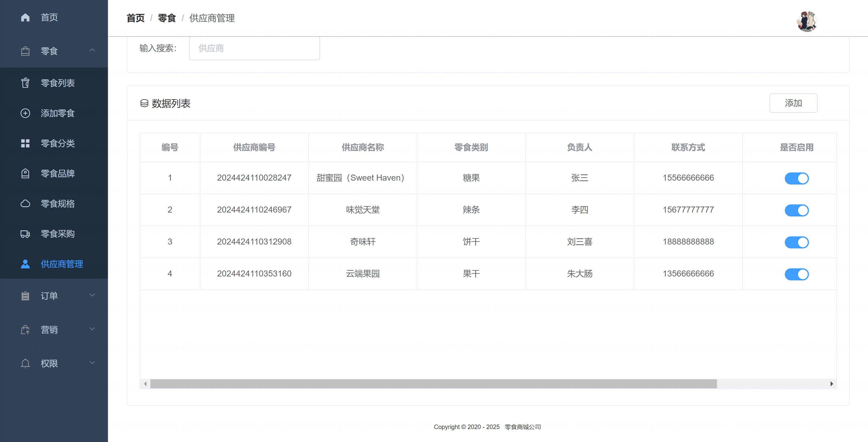
Task: Open the 零食规格 menu item
Action: 54,204
